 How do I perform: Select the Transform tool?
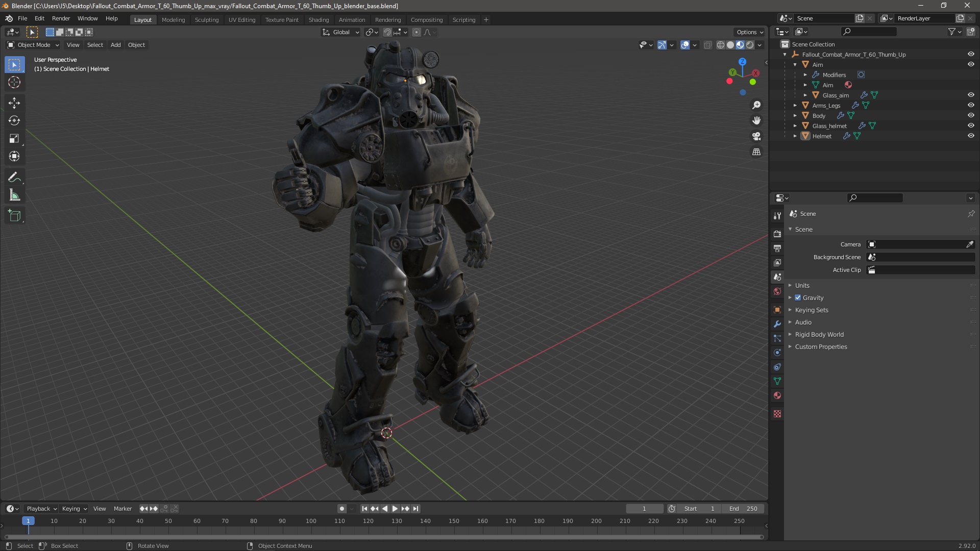(x=14, y=156)
